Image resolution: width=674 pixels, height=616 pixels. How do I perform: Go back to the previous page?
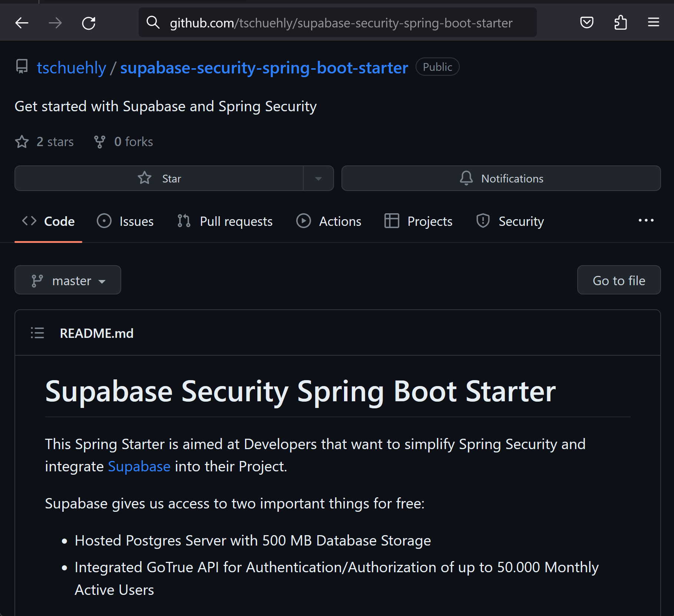(22, 23)
